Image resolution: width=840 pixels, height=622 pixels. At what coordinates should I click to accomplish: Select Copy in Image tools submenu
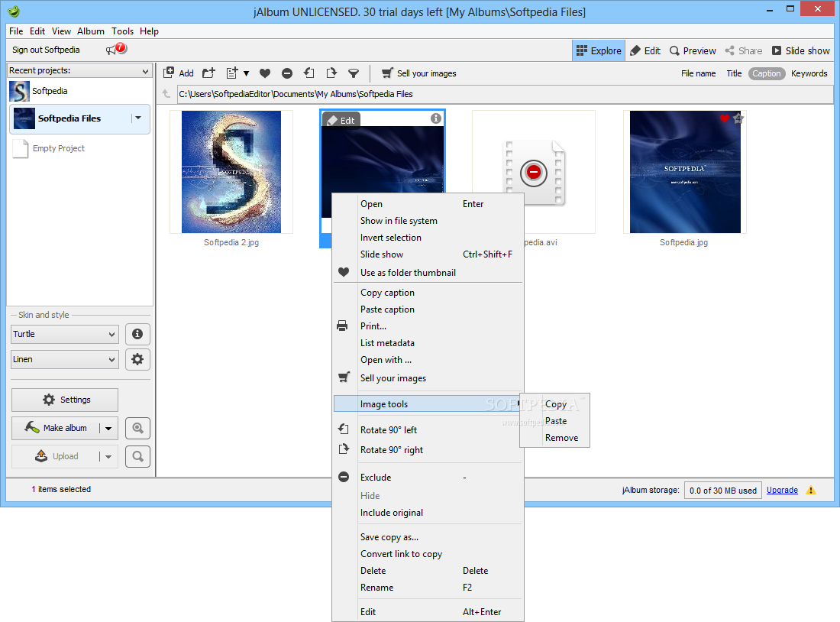[555, 404]
